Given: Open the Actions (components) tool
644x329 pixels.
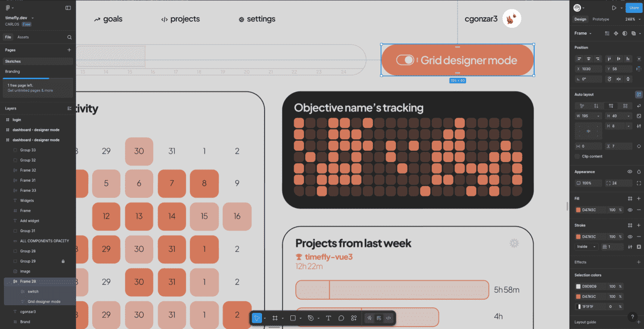Looking at the screenshot, I should coord(354,318).
